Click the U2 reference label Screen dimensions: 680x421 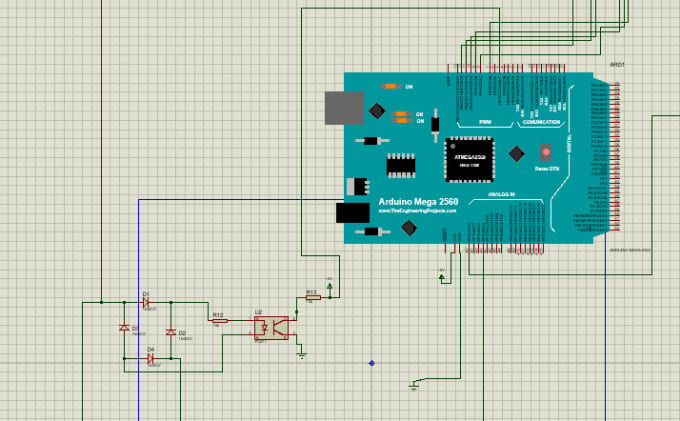coord(258,312)
